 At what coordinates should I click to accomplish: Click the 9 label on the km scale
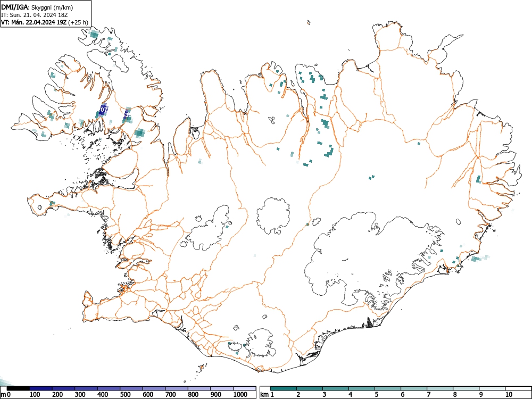point(481,395)
